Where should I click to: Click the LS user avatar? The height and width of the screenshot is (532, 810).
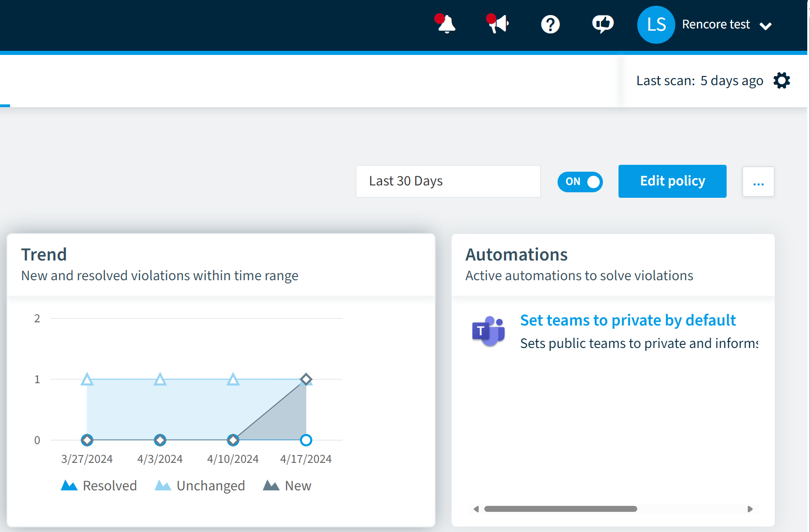point(656,25)
